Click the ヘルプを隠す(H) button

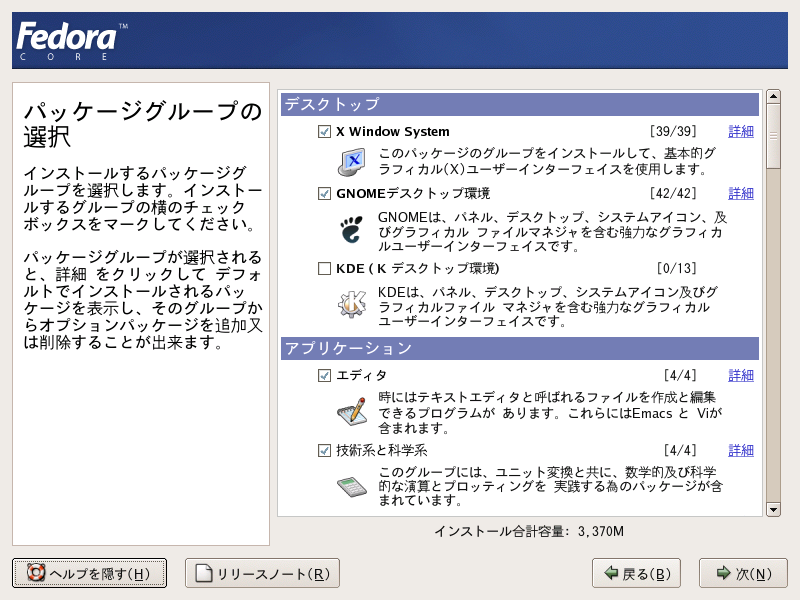[x=89, y=573]
